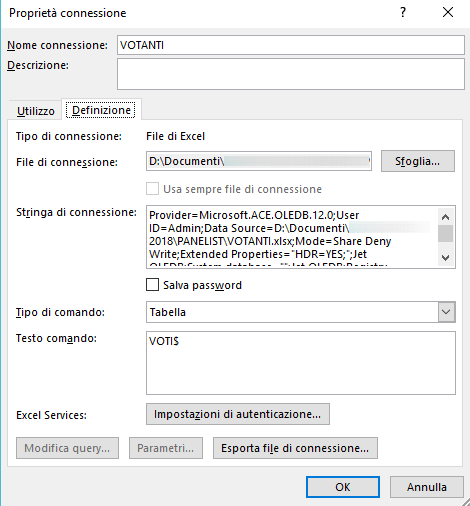Close the Proprietà connessione dialog
The width and height of the screenshot is (470, 506).
coord(448,12)
